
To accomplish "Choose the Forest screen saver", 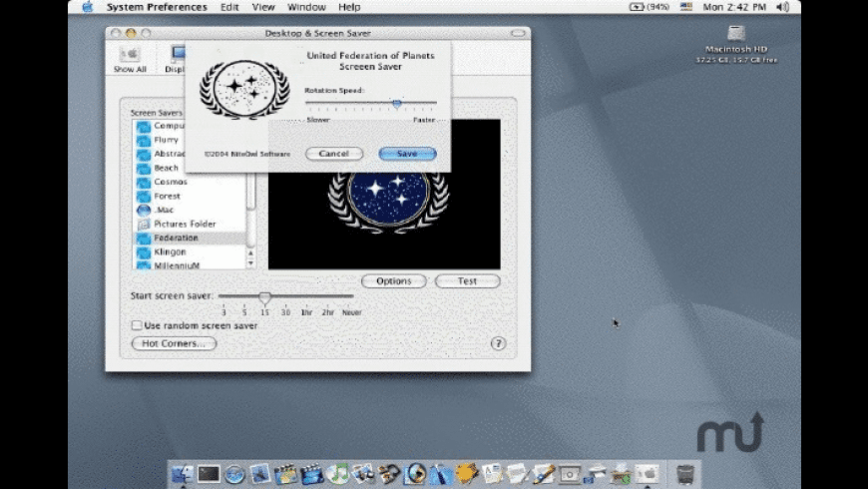I will [167, 197].
